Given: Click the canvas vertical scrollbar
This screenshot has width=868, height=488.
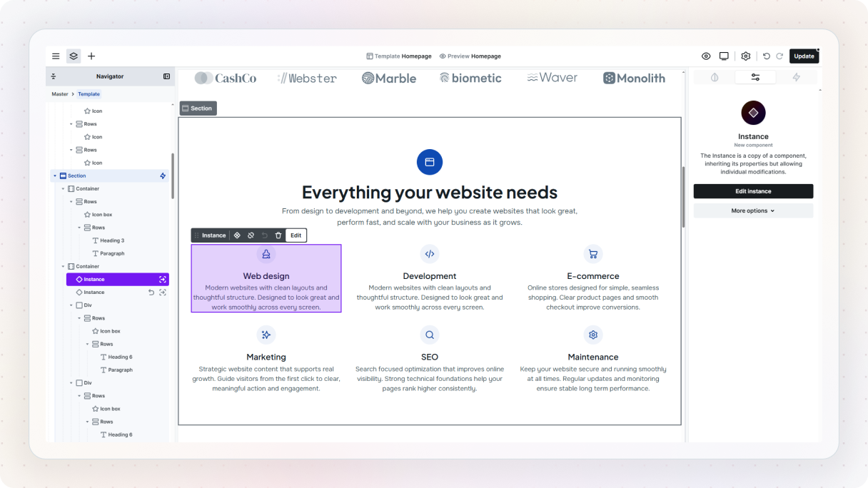Looking at the screenshot, I should 684,197.
